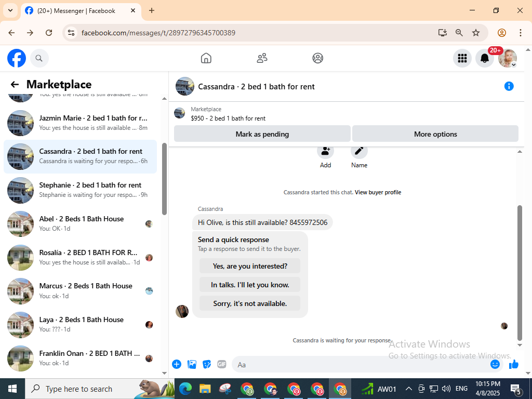Open the Windows Start menu
The height and width of the screenshot is (399, 532).
tap(12, 389)
